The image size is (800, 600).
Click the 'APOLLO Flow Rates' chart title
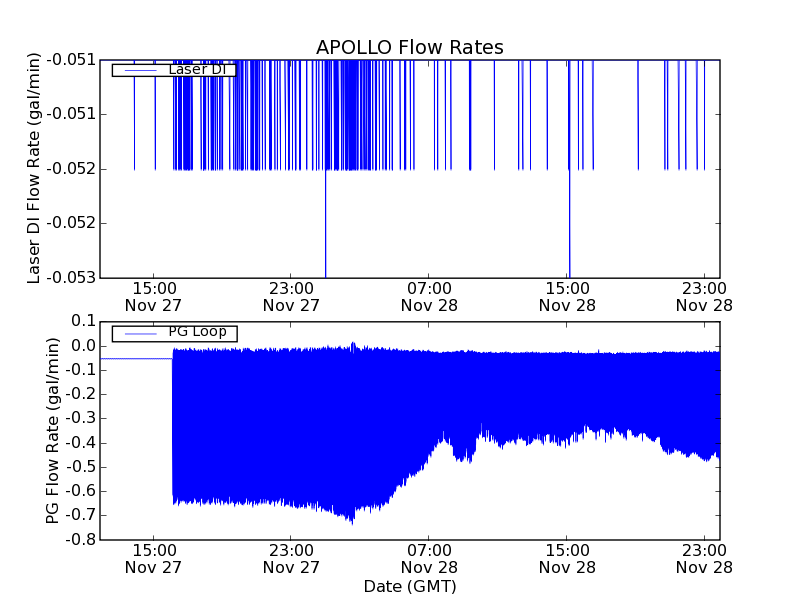click(410, 47)
